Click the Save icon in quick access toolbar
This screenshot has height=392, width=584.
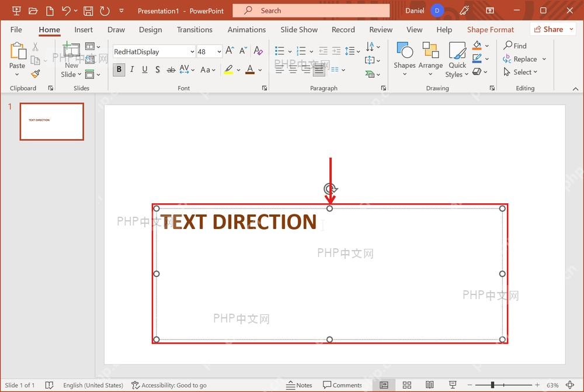[x=88, y=11]
